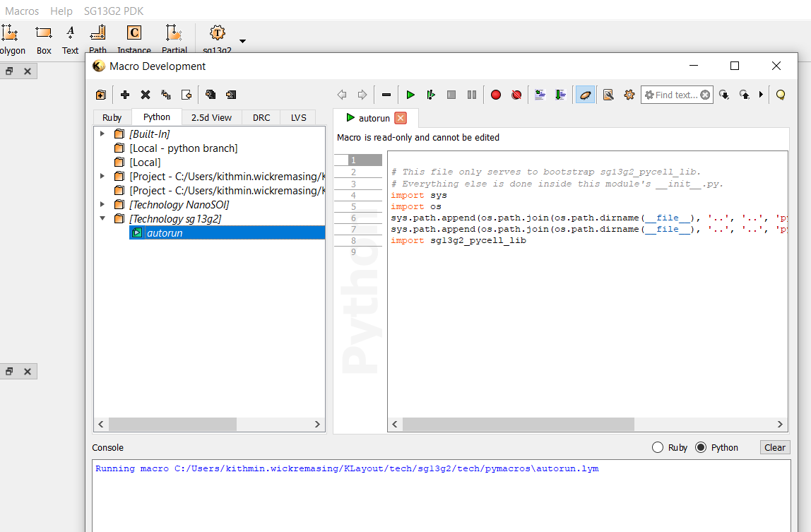This screenshot has height=532, width=811.
Task: Expand the first Project folder node
Action: click(102, 177)
